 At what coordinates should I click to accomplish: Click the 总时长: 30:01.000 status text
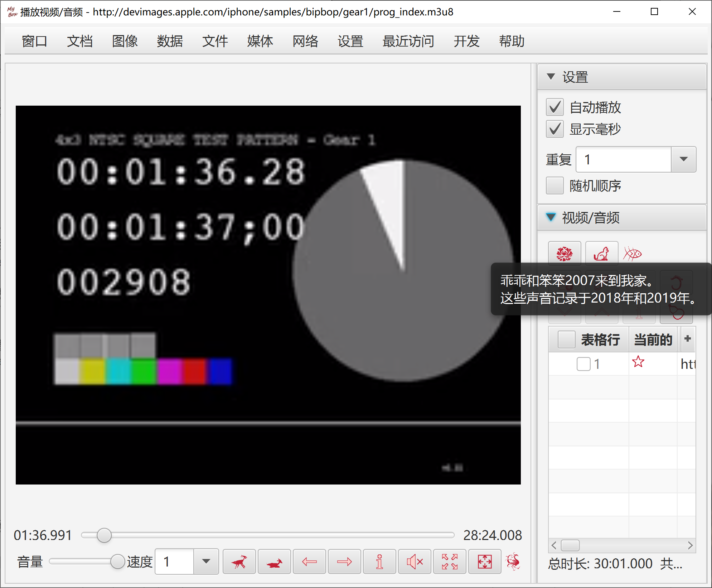coord(600,564)
